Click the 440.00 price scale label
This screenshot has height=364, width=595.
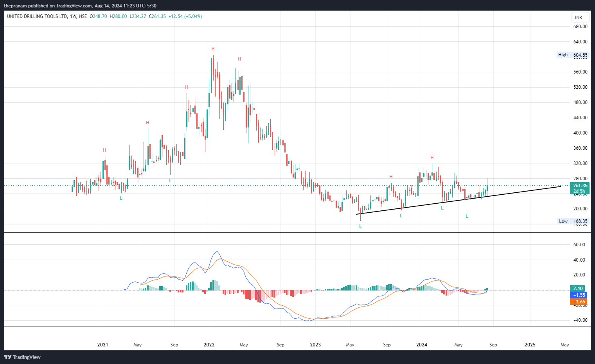click(x=580, y=118)
